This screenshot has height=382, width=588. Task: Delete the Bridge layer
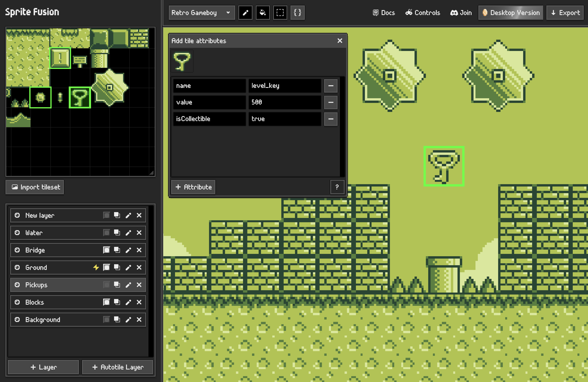(139, 250)
